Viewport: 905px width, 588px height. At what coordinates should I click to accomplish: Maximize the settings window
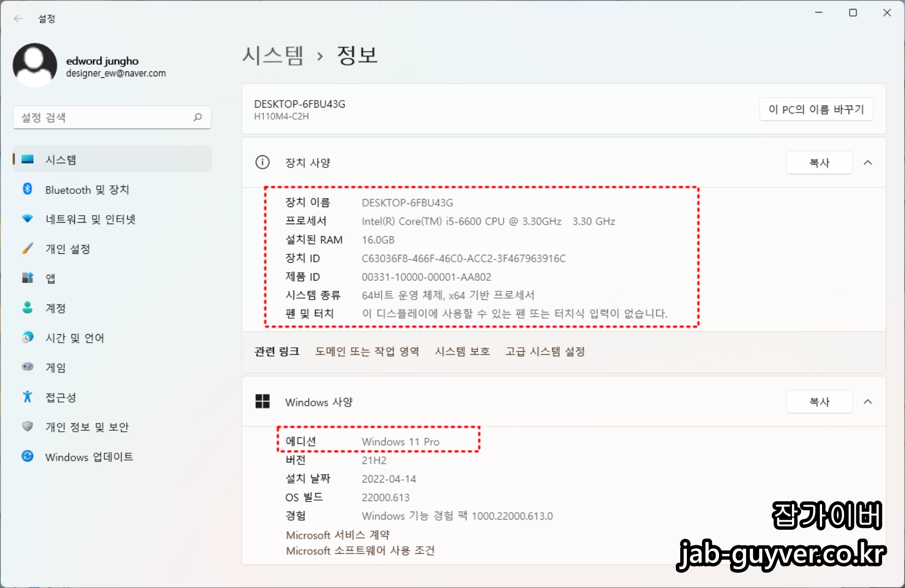pyautogui.click(x=853, y=13)
